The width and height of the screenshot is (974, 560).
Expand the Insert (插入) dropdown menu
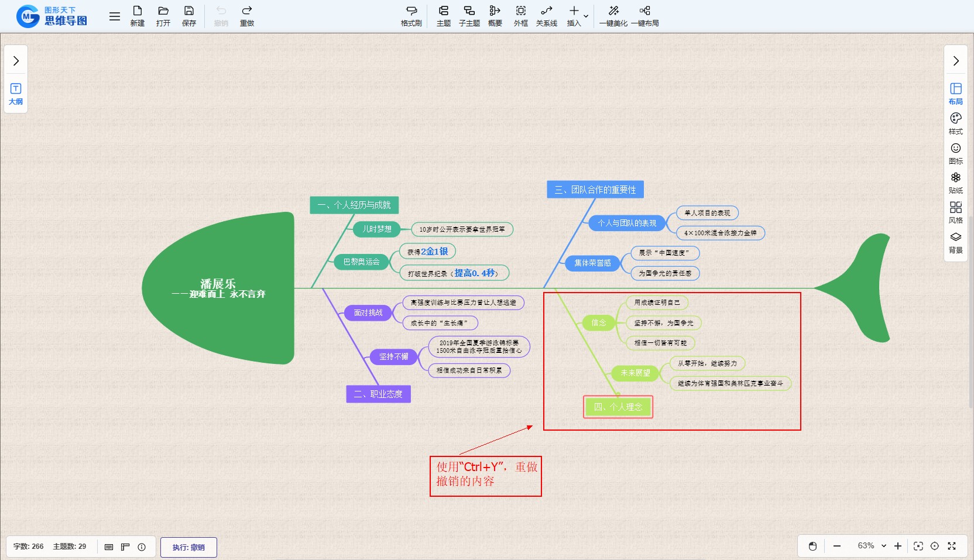point(585,16)
